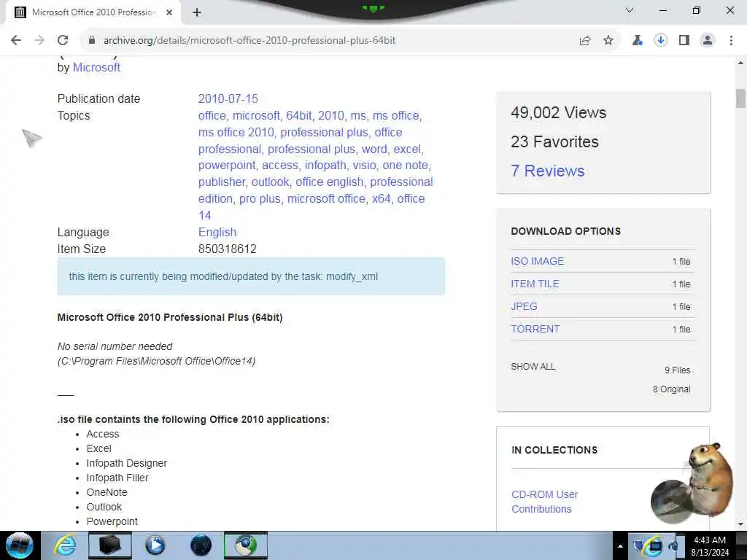
Task: Open the English language link
Action: click(217, 232)
